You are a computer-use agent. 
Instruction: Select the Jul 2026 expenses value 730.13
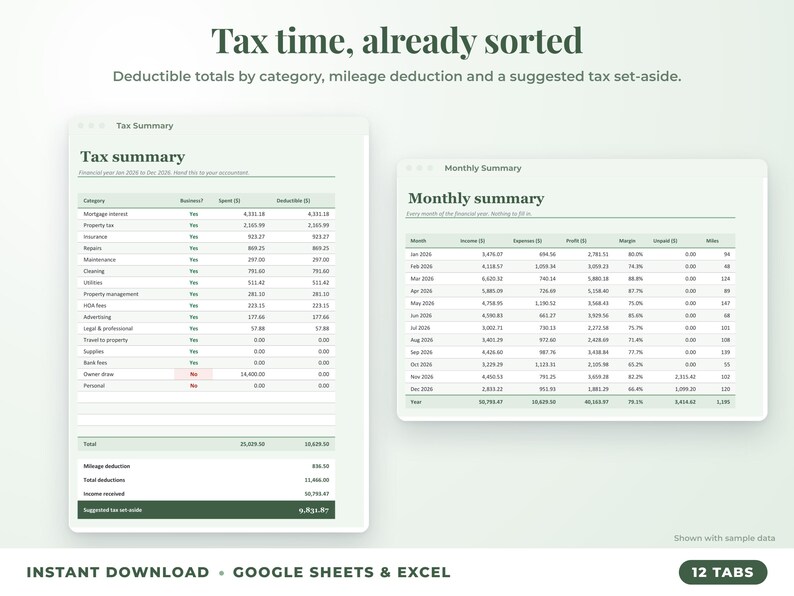click(x=547, y=328)
